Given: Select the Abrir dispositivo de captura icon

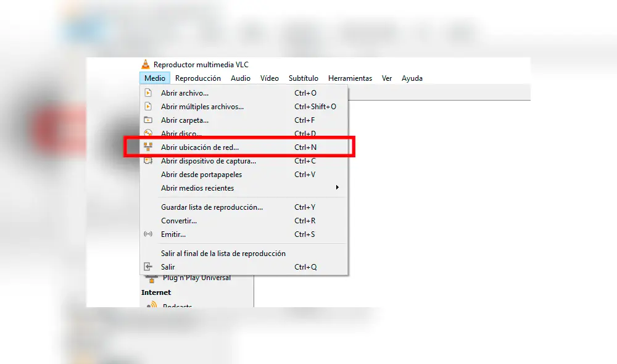Looking at the screenshot, I should (x=148, y=160).
